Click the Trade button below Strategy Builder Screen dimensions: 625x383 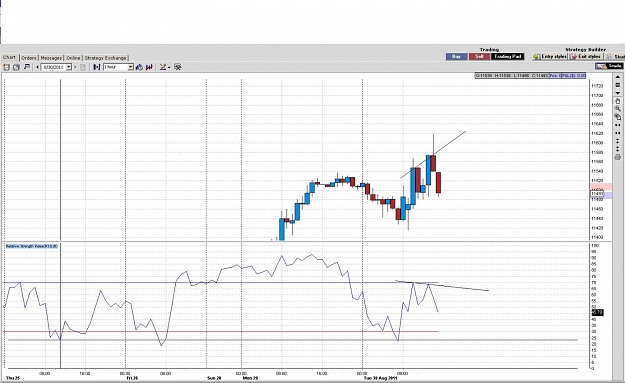(x=609, y=66)
